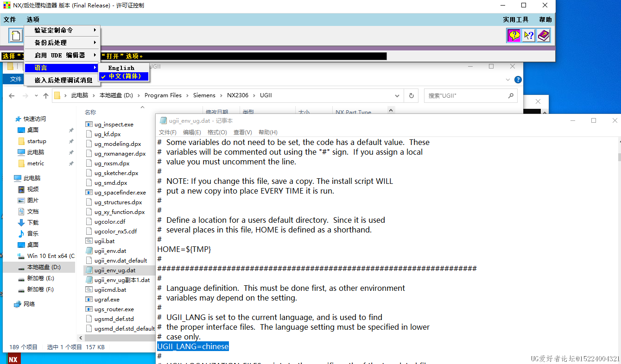621x364 pixels.
Task: Open the 帮助 menu in Post Builder
Action: click(x=545, y=19)
